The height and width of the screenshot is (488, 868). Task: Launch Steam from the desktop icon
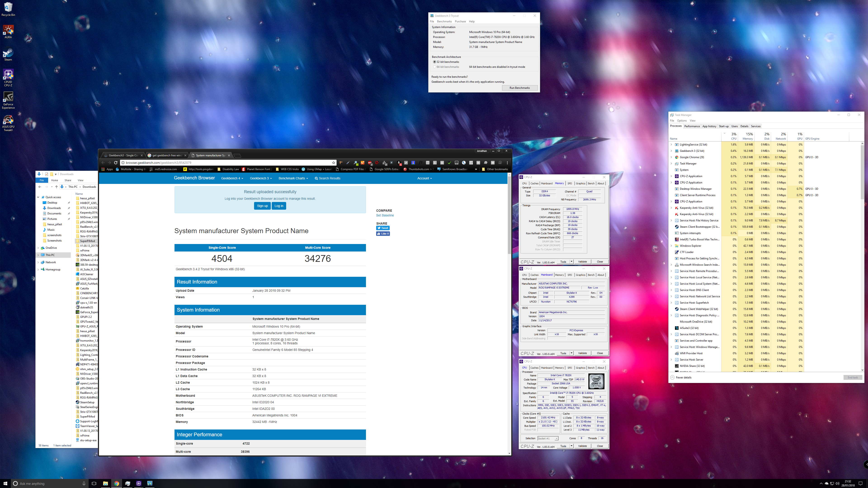click(8, 54)
